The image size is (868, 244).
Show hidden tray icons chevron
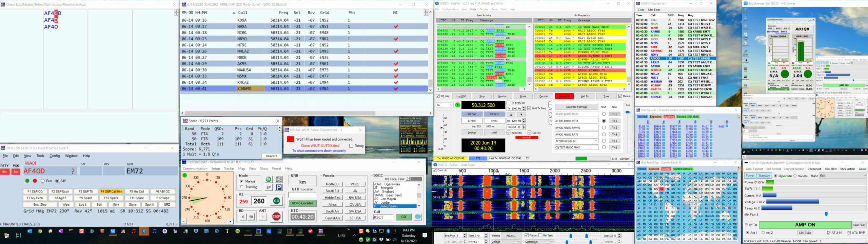[354, 235]
